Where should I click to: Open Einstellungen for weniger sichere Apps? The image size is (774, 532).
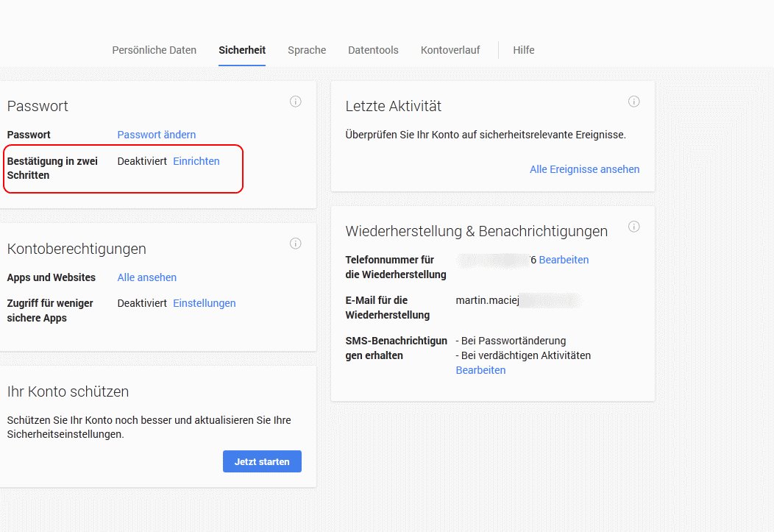tap(204, 303)
